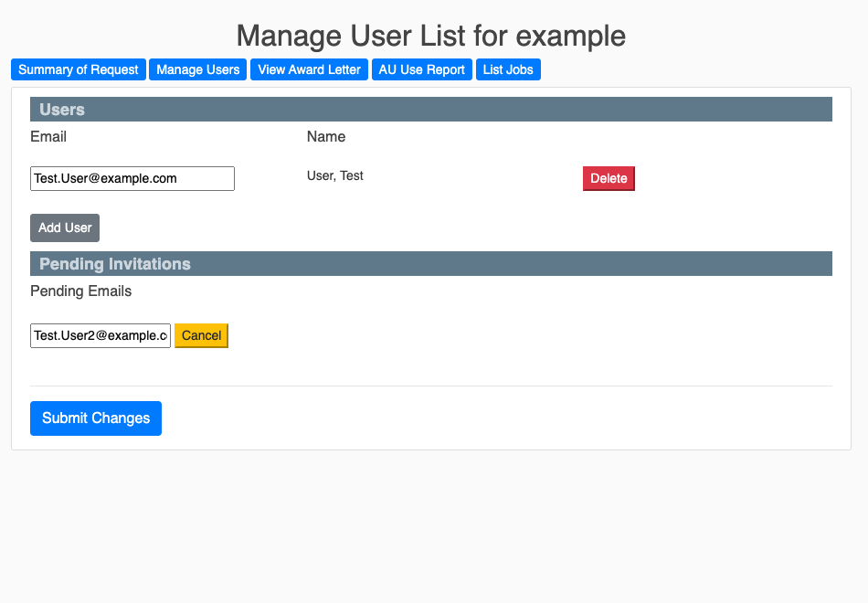Screen dimensions: 868x603
Task: Select the Email column label
Action: [x=48, y=137]
